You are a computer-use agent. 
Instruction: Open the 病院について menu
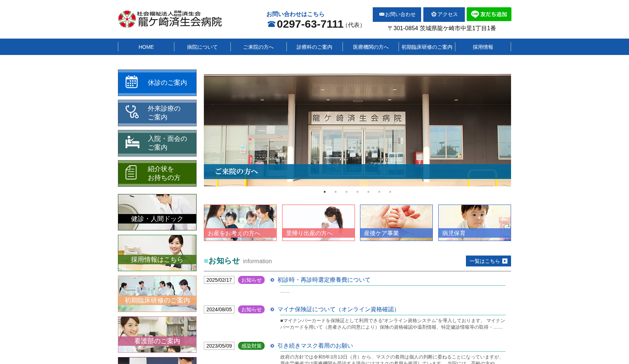point(202,47)
